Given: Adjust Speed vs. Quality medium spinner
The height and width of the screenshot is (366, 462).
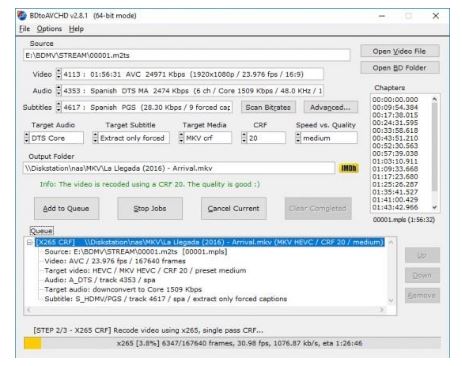Looking at the screenshot, I should 298,138.
